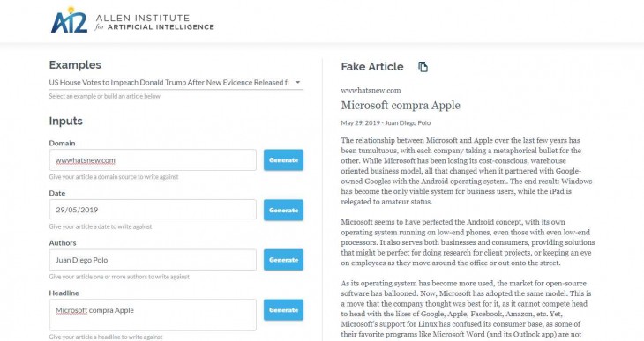Click the 'Inputs' section heading

point(65,121)
